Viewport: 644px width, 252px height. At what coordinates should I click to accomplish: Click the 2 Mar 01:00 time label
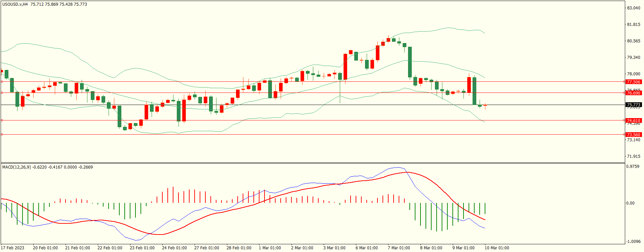(x=302, y=248)
